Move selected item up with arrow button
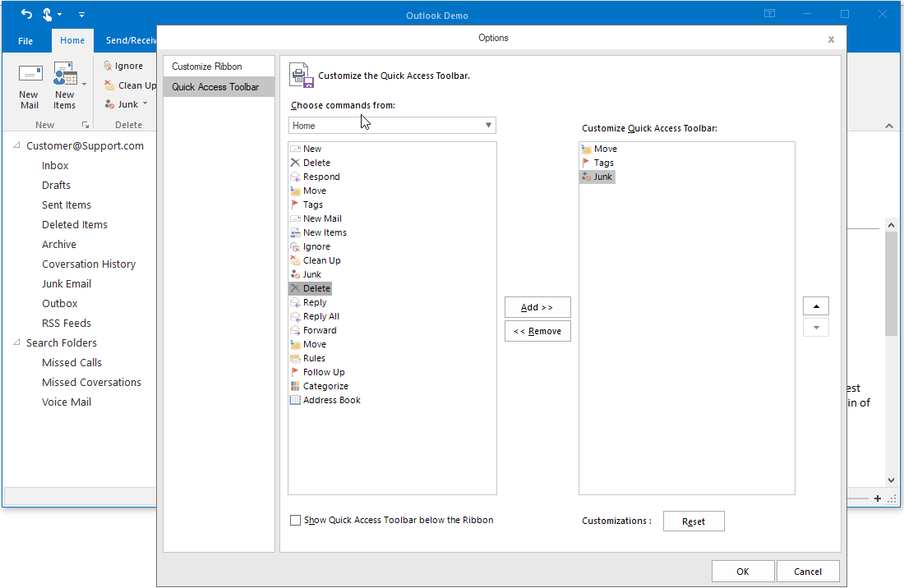The height and width of the screenshot is (588, 904). coord(815,306)
